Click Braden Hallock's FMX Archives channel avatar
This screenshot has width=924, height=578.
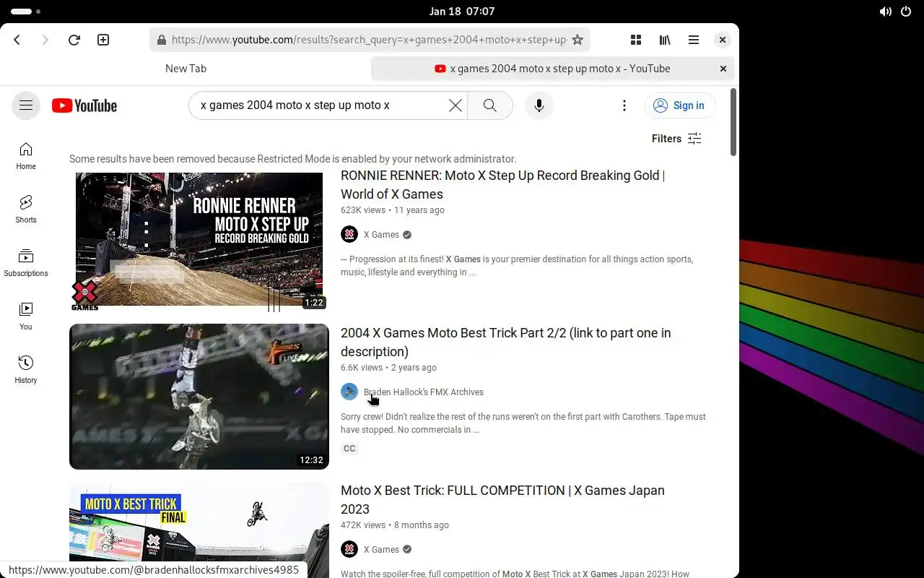click(349, 392)
